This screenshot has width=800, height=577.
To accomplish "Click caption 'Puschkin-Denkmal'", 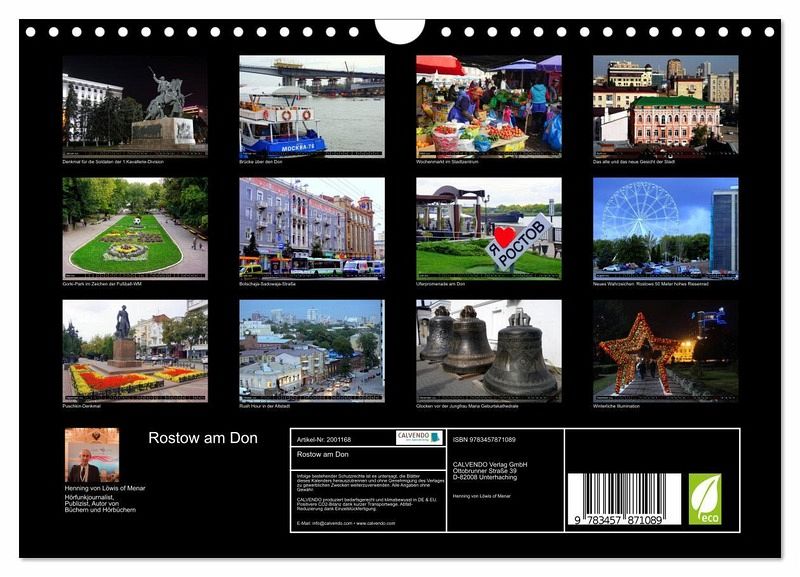I will point(82,407).
